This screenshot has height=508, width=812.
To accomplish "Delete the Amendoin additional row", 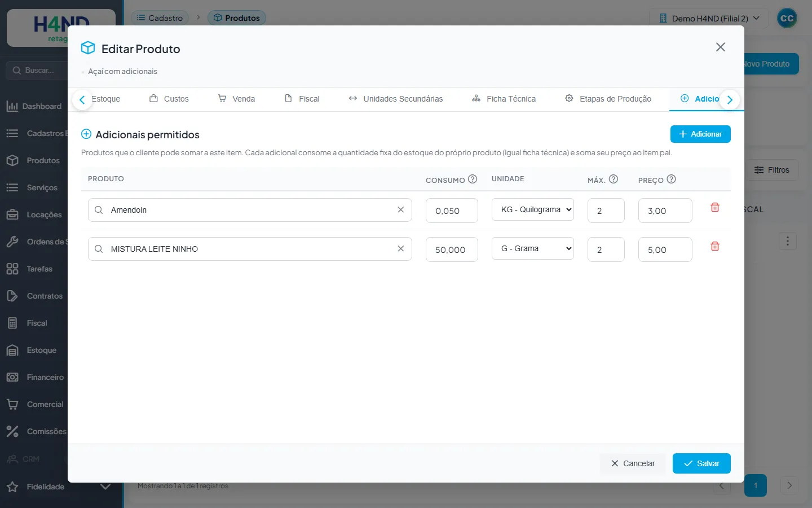I will tap(715, 207).
